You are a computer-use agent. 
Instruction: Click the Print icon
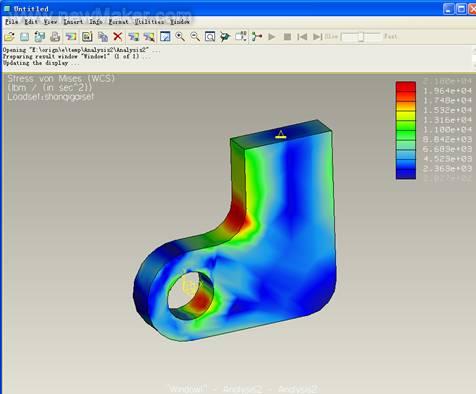click(55, 37)
